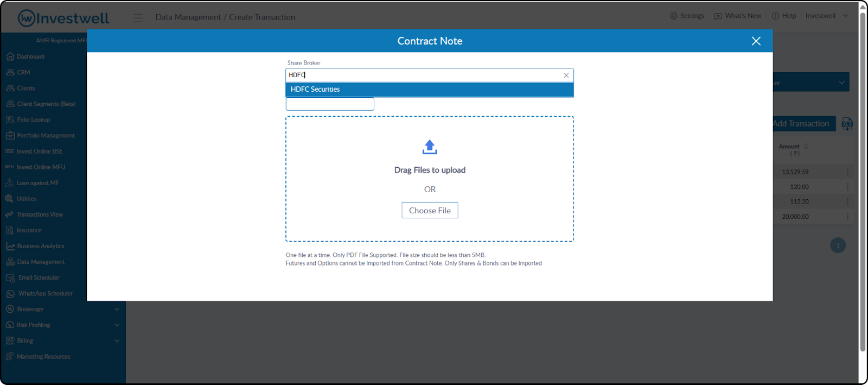
Task: Click the Email Scheduler icon
Action: 10,278
